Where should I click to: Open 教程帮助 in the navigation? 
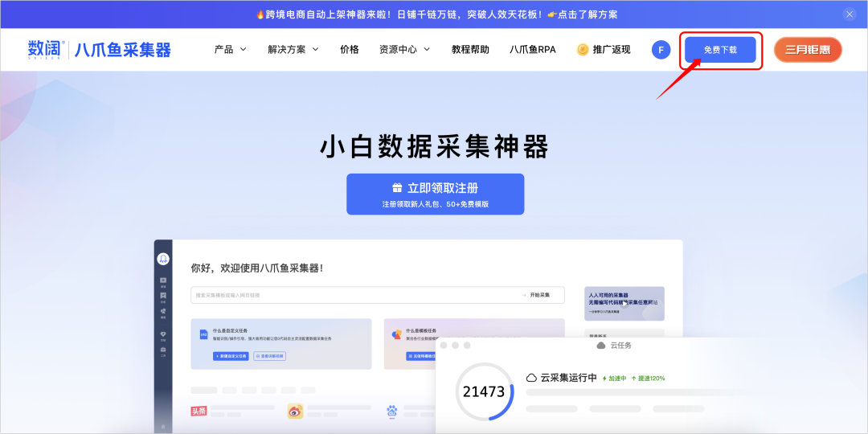click(470, 49)
